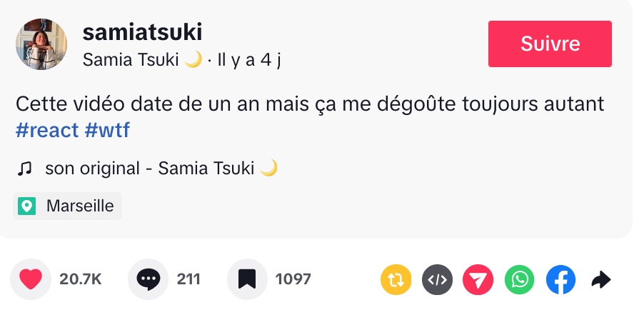Viewport: 644px width, 310px height.
Task: Bookmark the video to favorites
Action: [247, 279]
